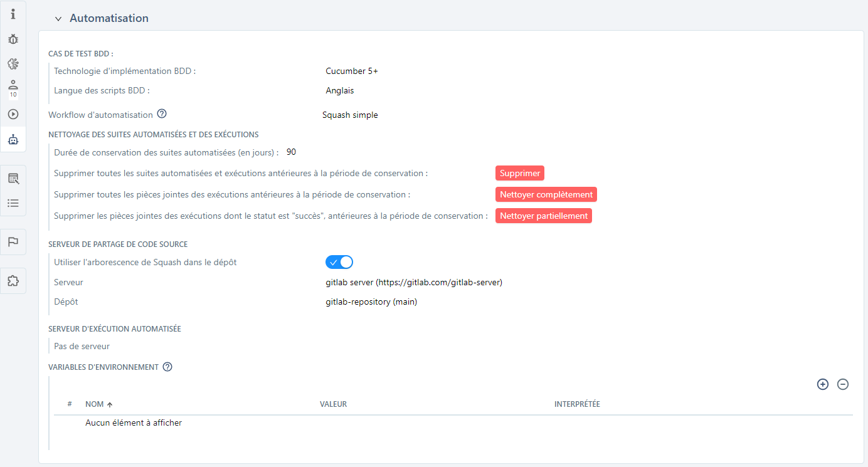Click the 'Nettoyer complètement' button

(546, 194)
